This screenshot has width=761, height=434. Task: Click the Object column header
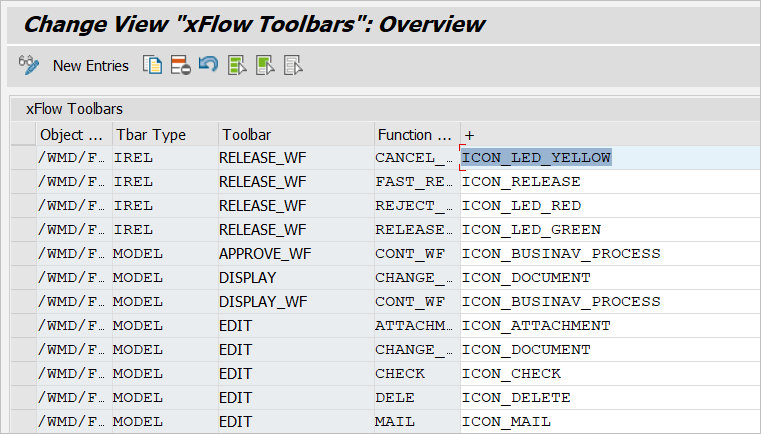[x=71, y=134]
